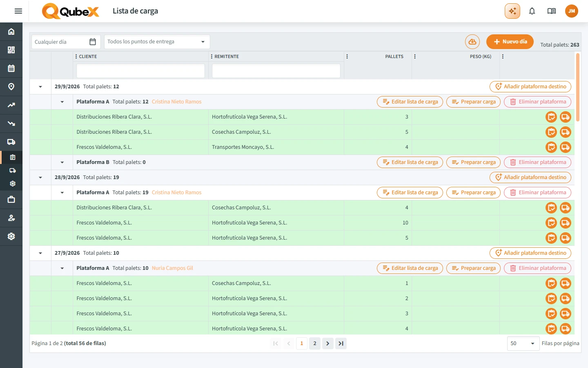Click the Nuevo día button
Image resolution: width=588 pixels, height=368 pixels.
(x=510, y=42)
